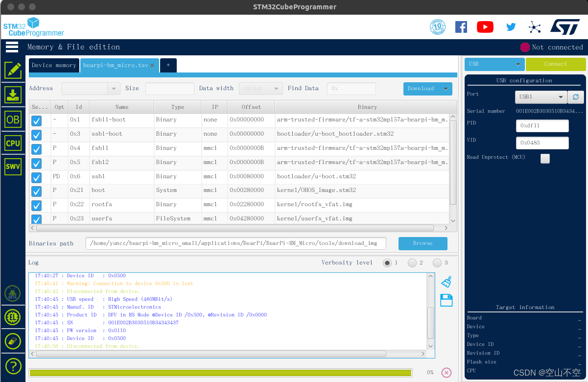Viewport: 588px width, 382px height.
Task: Open the YouTube link icon
Action: (485, 27)
